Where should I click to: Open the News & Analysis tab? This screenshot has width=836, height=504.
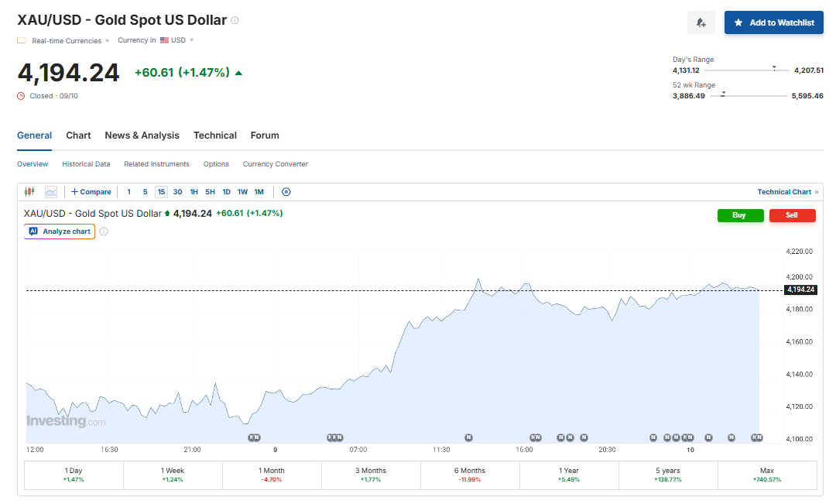pyautogui.click(x=142, y=135)
